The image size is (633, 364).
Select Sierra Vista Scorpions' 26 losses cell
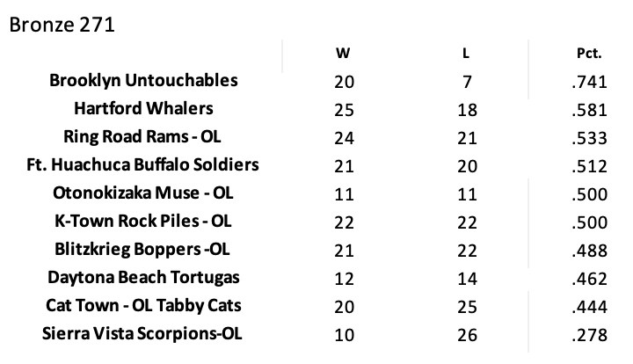point(466,335)
